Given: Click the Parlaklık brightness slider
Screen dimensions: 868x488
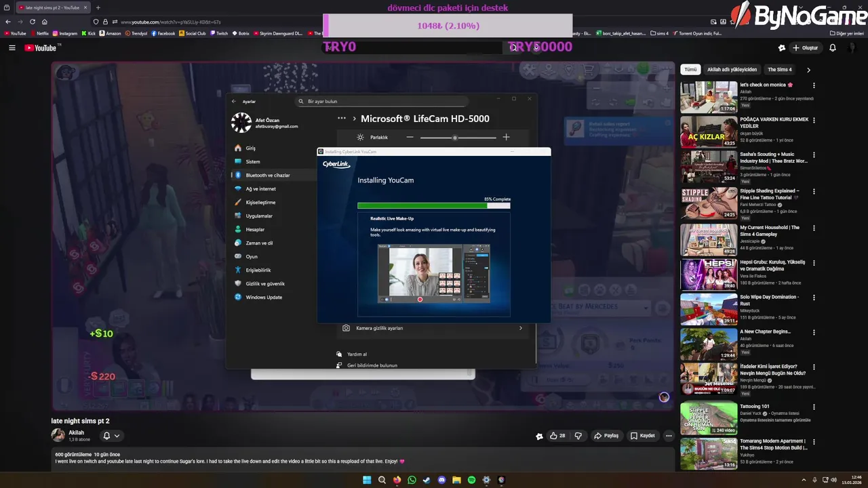Looking at the screenshot, I should click(x=458, y=138).
